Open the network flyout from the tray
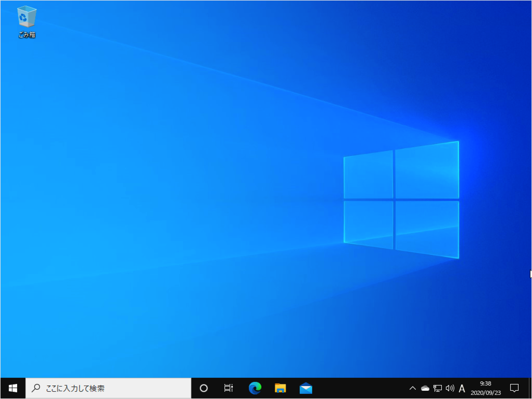The image size is (532, 399). (x=437, y=388)
